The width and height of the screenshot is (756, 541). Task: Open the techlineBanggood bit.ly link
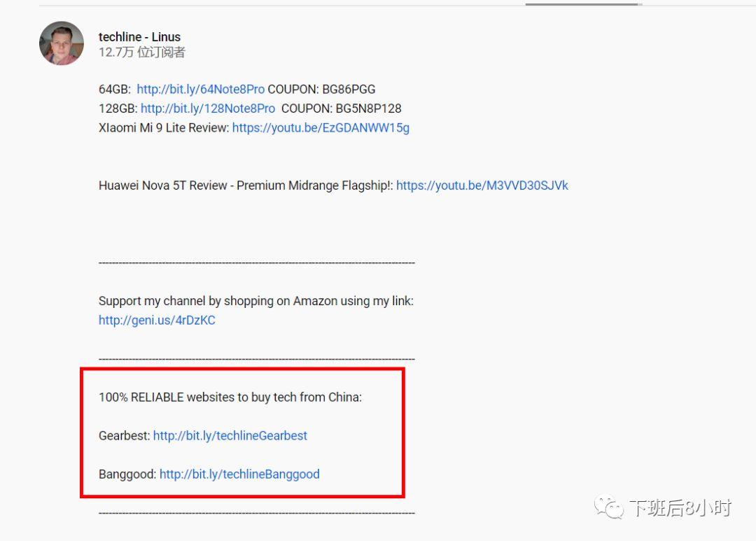click(x=239, y=475)
